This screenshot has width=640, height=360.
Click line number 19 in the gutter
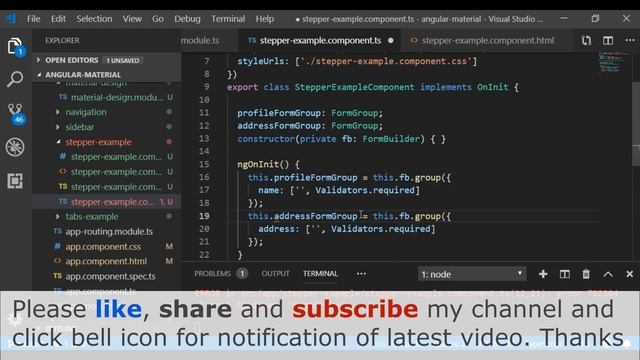point(204,216)
